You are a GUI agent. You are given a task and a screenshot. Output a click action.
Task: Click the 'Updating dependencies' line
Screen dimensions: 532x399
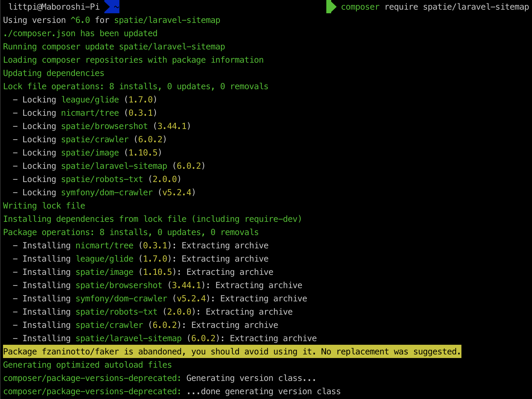click(54, 73)
